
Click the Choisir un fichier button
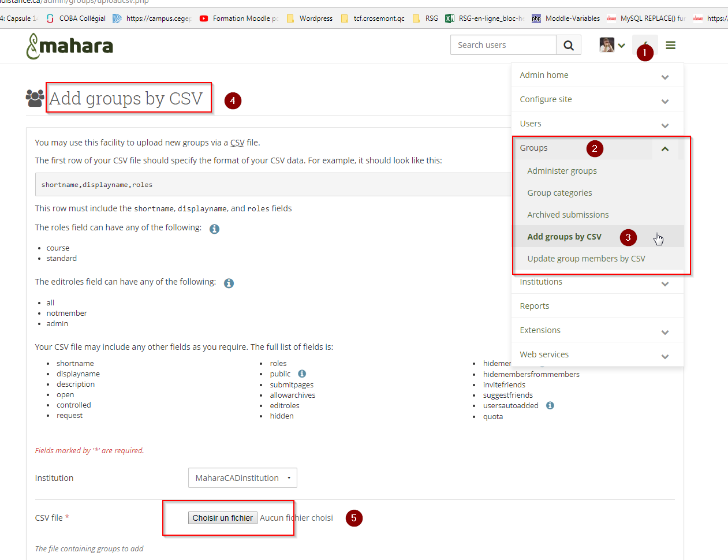tap(222, 518)
